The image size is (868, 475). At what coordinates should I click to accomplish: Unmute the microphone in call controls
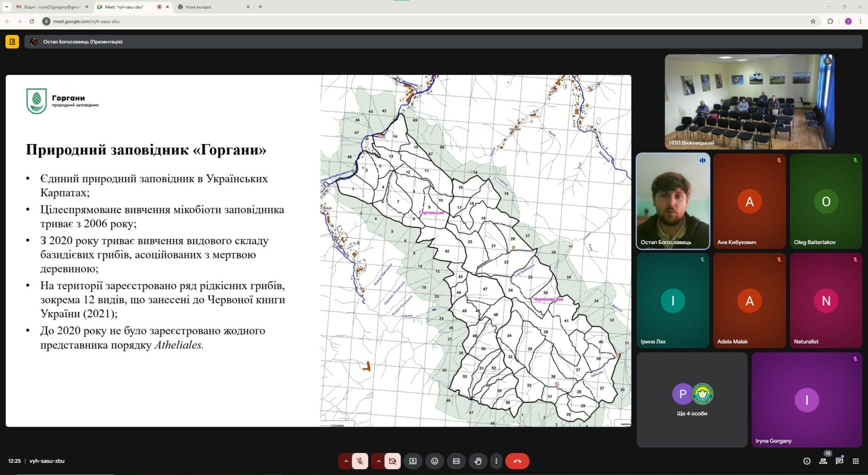click(x=360, y=461)
